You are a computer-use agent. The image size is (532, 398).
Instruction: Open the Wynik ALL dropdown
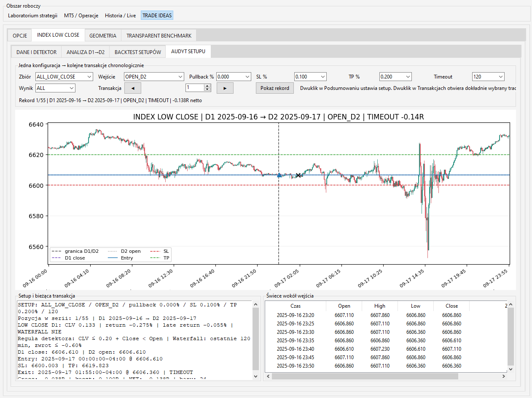click(55, 88)
